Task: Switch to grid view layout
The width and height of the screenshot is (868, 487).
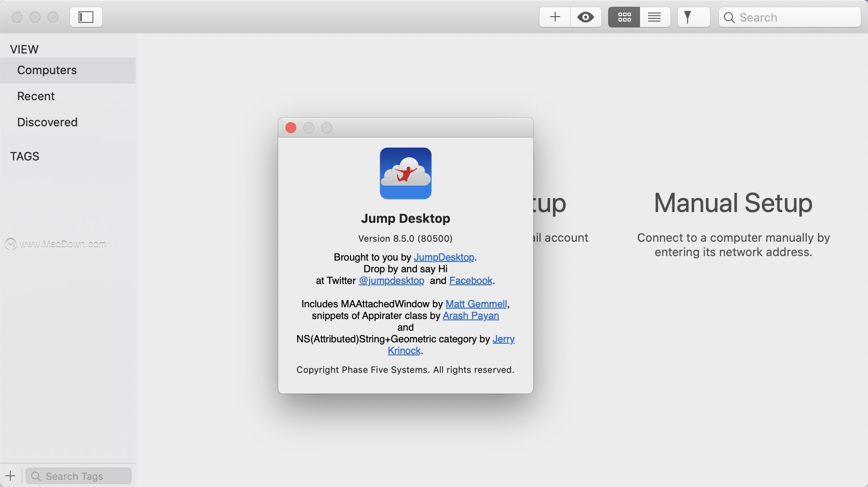Action: [624, 17]
